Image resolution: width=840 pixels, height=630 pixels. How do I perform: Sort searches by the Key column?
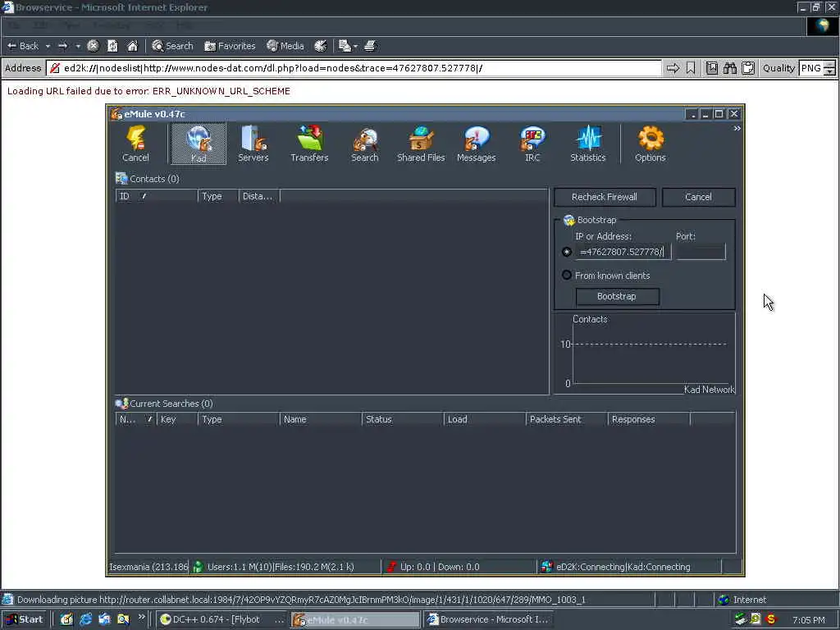click(x=177, y=419)
